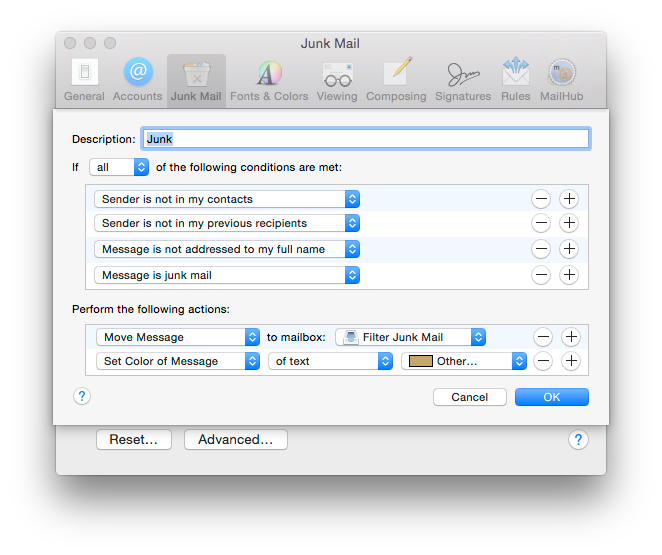The width and height of the screenshot is (662, 555).
Task: Remove the 'not in my previous recipients' condition
Action: tap(541, 223)
